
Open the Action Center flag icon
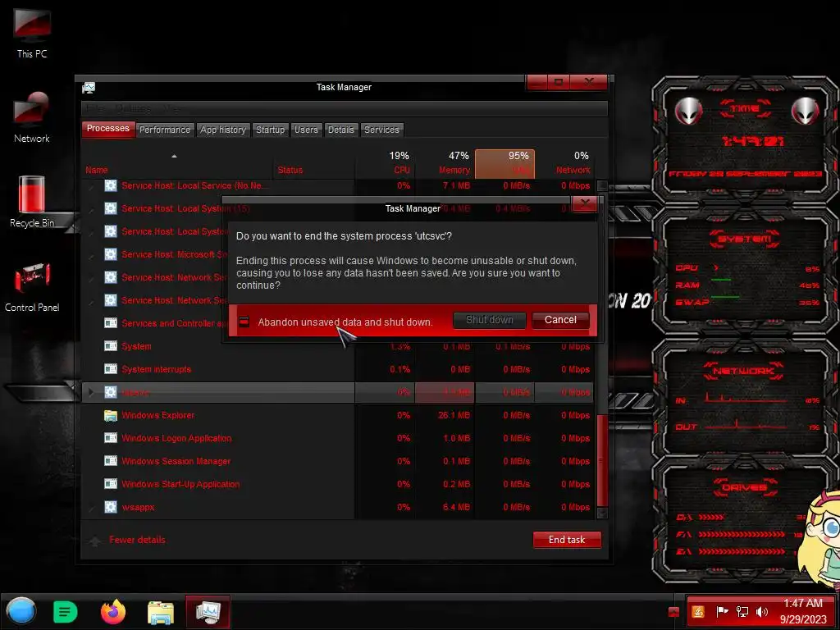(x=722, y=612)
